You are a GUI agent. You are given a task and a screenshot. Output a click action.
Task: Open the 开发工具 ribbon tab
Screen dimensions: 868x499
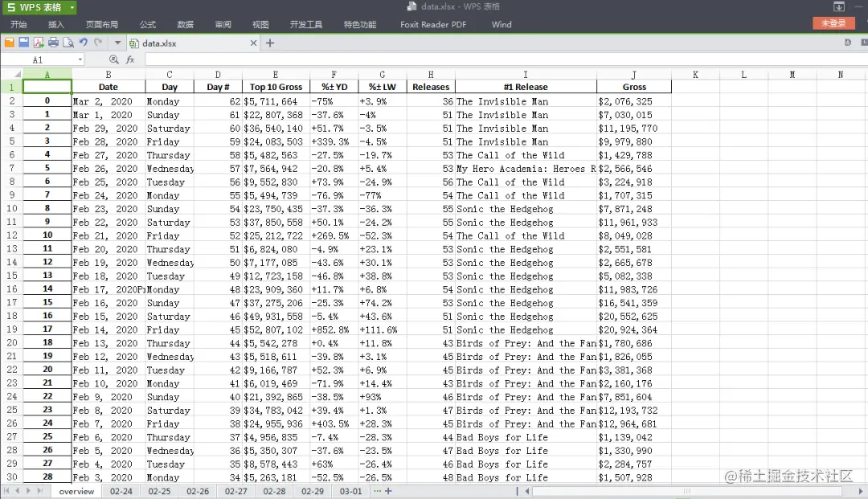click(x=306, y=24)
